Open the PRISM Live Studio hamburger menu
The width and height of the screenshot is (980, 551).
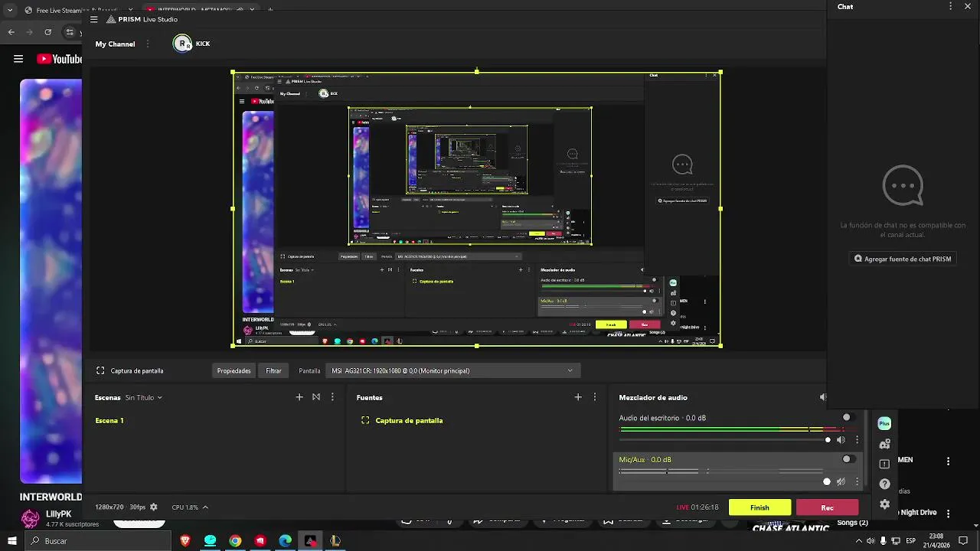click(93, 19)
